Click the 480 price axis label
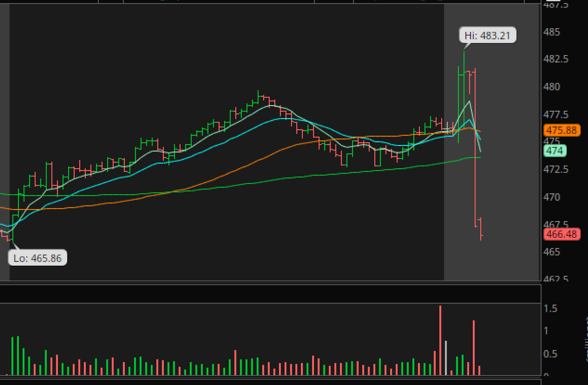Viewport: 588px width, 385px height. click(x=552, y=87)
